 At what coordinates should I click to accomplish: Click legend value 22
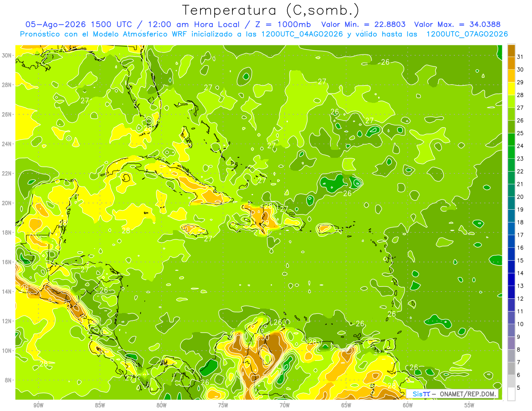click(520, 171)
